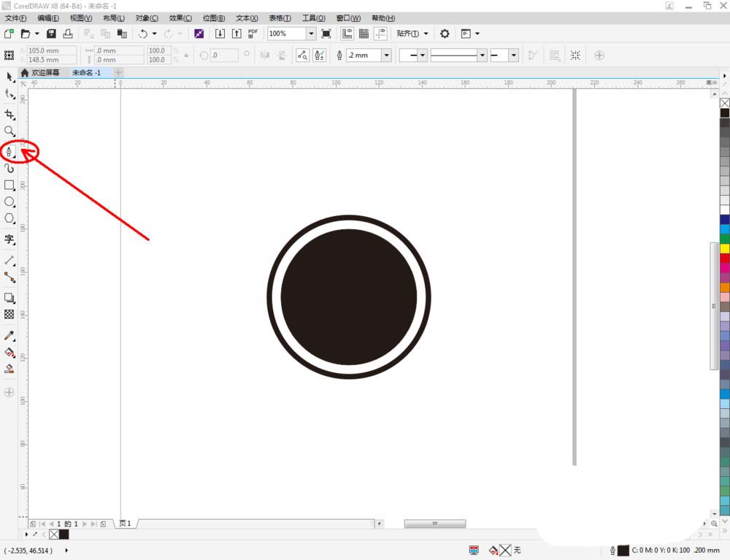Click the no-color X swatch in palette

tap(725, 103)
